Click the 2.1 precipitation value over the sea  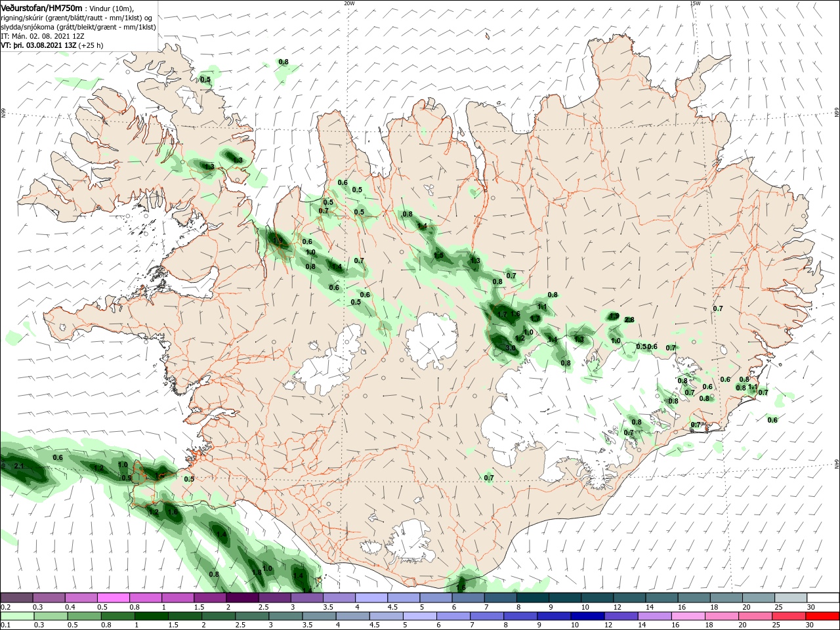(x=19, y=466)
